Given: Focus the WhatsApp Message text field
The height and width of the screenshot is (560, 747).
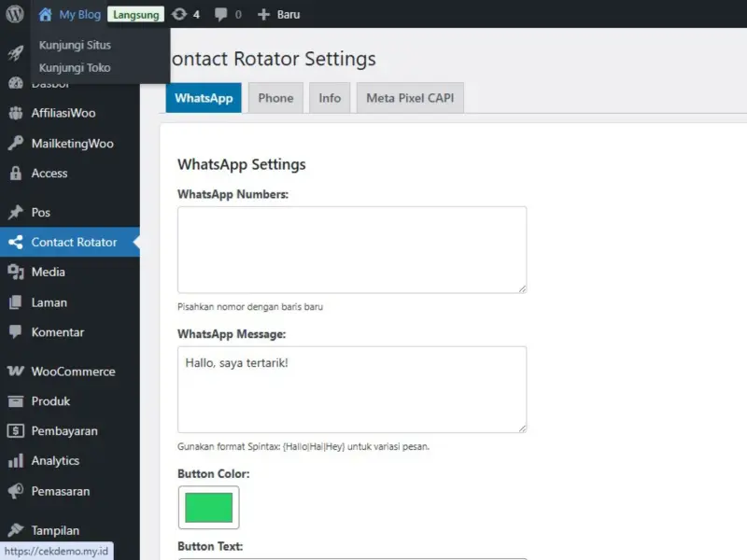Looking at the screenshot, I should click(x=352, y=390).
